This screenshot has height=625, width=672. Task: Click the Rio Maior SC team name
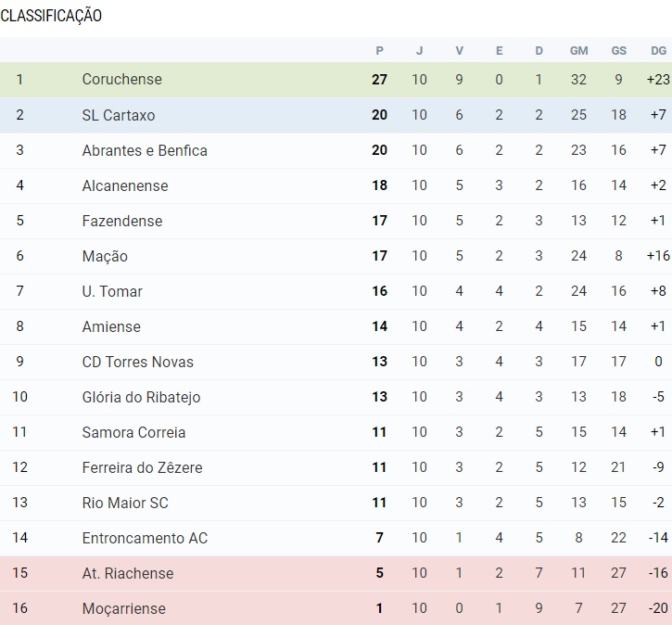point(125,503)
